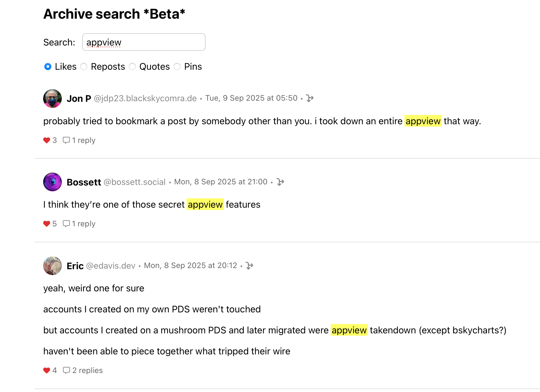The width and height of the screenshot is (540, 392).
Task: Click the heart icon on Eric's post
Action: (x=47, y=370)
